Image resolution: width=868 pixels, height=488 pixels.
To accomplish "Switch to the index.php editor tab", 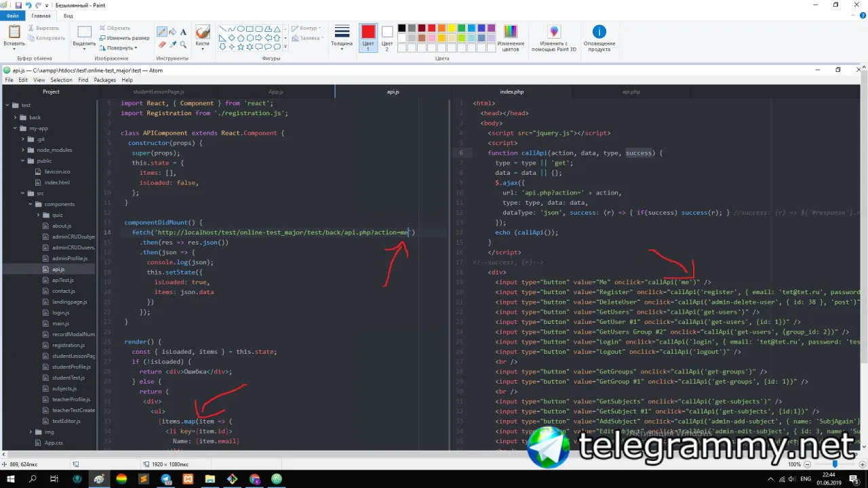I will (x=512, y=91).
